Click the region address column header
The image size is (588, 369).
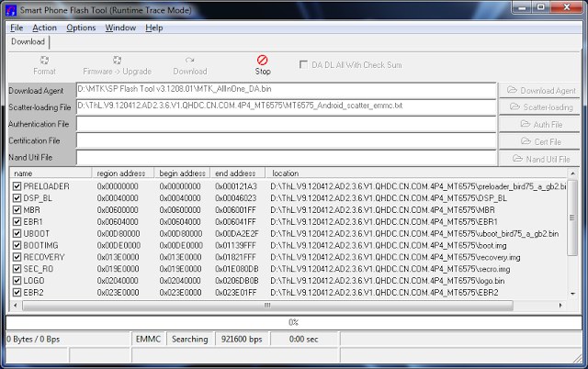(122, 173)
